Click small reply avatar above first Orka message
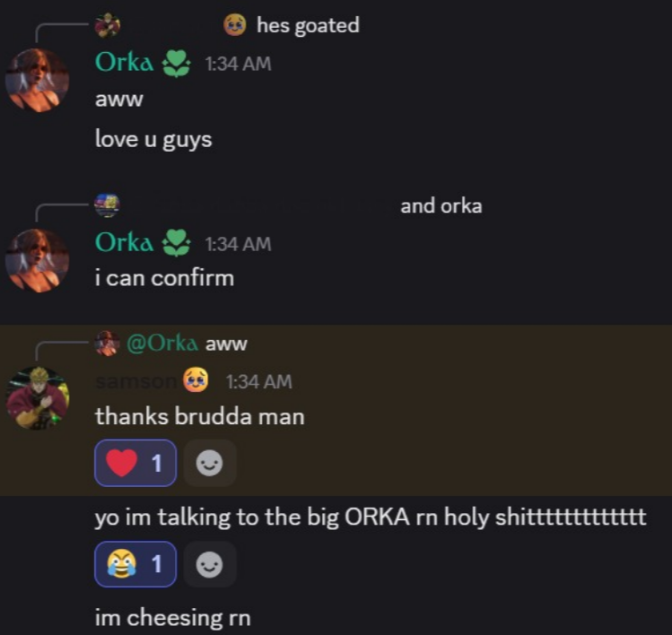 tap(107, 25)
